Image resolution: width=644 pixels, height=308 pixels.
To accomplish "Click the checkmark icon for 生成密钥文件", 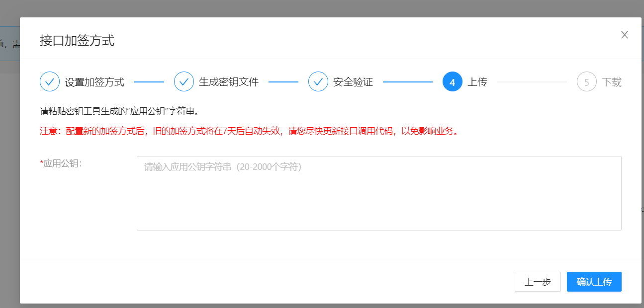I will (184, 82).
